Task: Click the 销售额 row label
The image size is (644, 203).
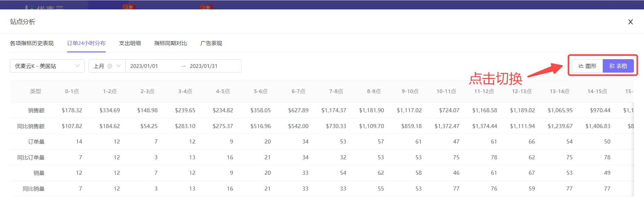Action: click(x=36, y=110)
